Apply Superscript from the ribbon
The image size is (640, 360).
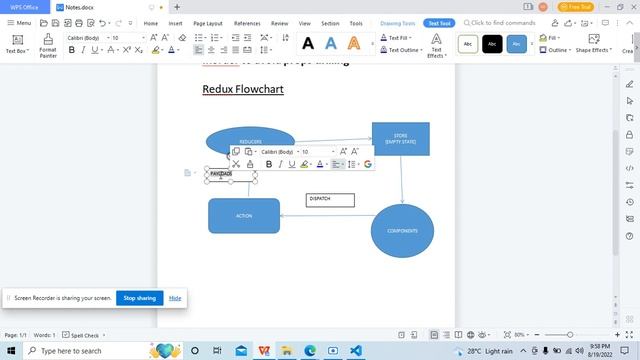[127, 50]
